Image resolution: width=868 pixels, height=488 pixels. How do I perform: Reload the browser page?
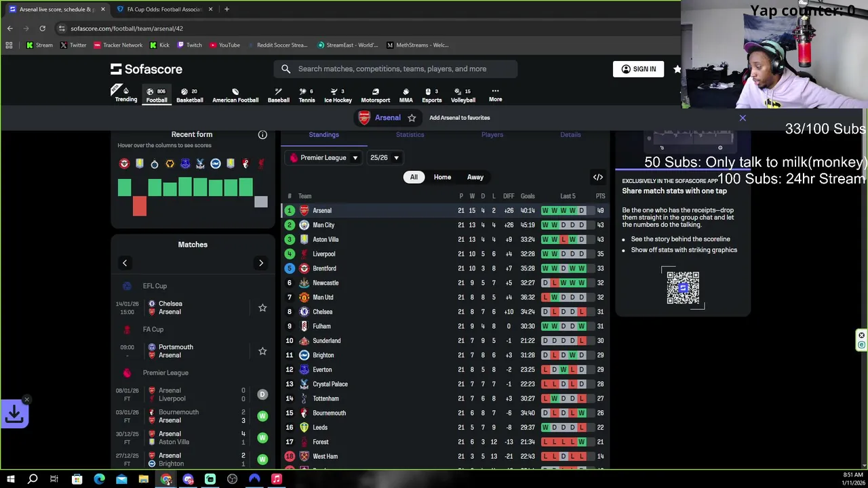tap(42, 28)
